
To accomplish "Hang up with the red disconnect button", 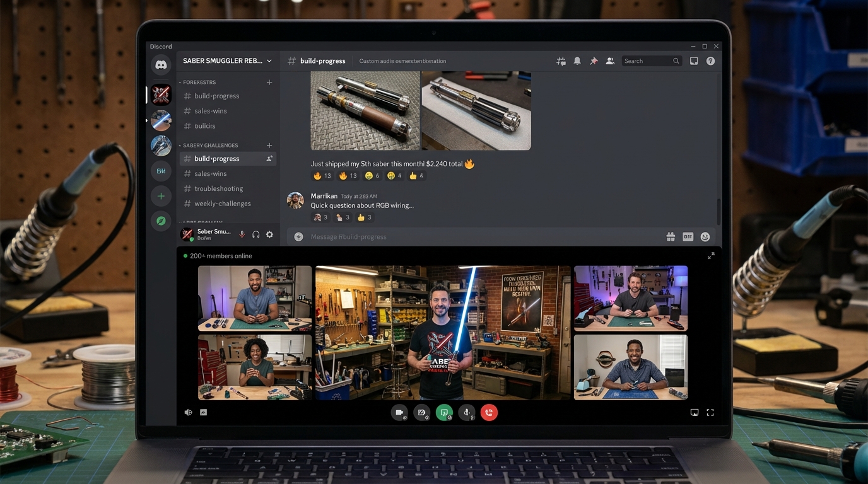I will [489, 412].
